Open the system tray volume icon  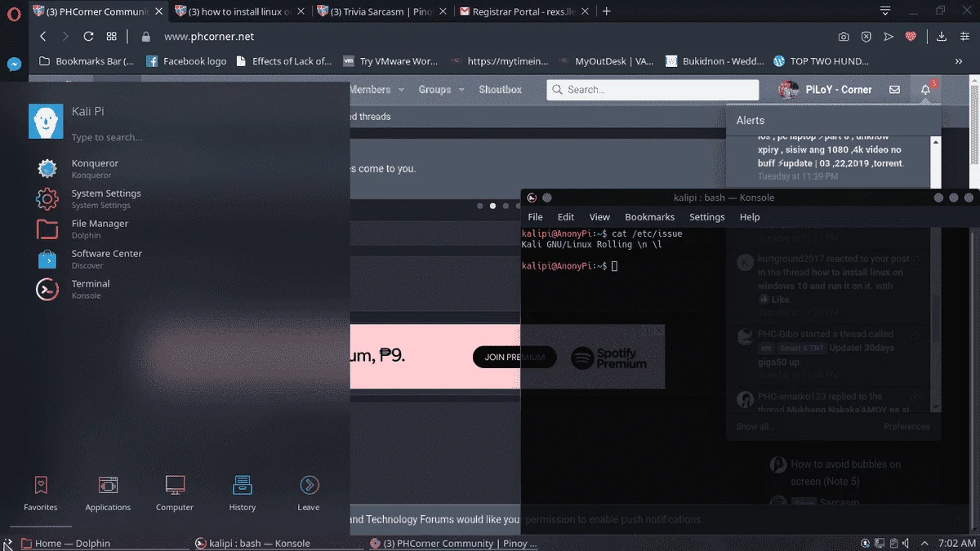coord(907,543)
